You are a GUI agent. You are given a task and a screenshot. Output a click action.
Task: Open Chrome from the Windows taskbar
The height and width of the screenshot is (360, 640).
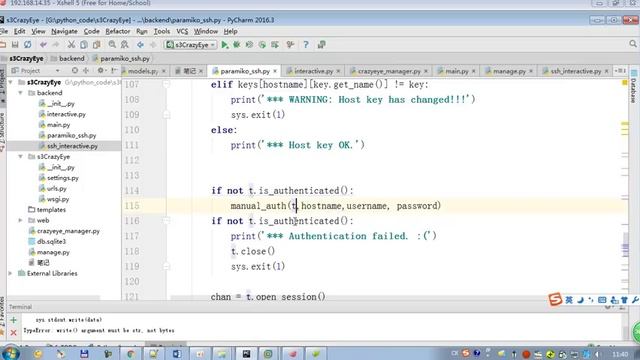point(131,354)
